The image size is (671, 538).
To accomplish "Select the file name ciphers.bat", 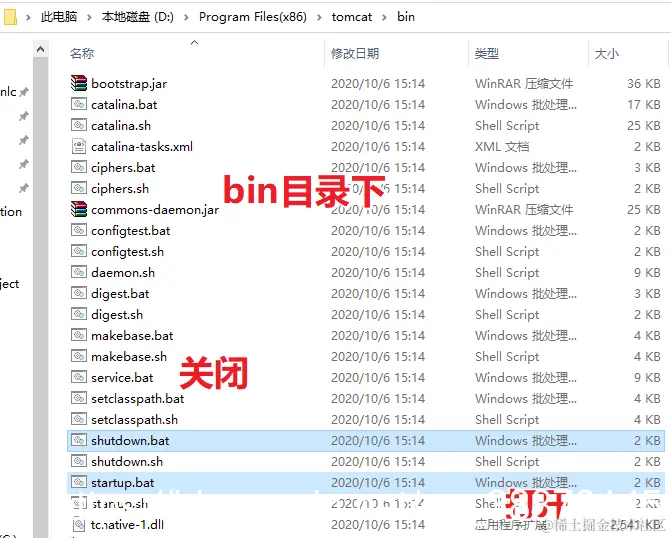I will (x=123, y=167).
